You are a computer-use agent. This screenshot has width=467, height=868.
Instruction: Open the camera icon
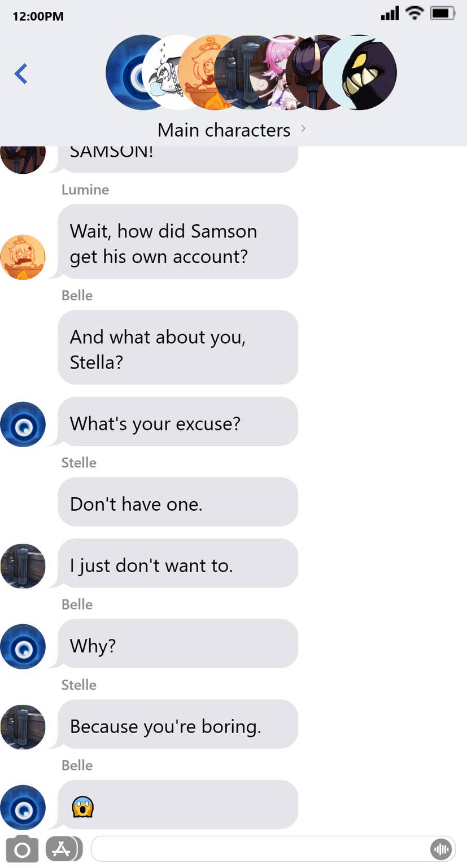coord(22,849)
